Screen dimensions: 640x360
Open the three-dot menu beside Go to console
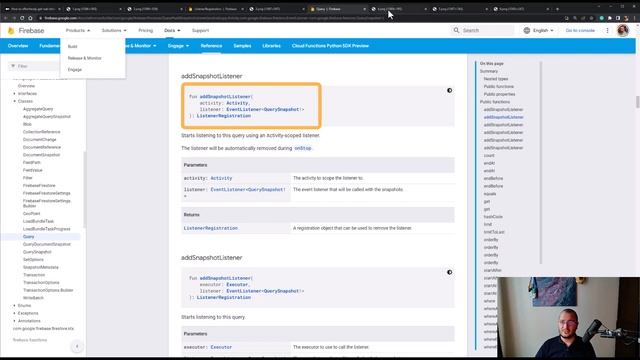pyautogui.click(x=607, y=30)
